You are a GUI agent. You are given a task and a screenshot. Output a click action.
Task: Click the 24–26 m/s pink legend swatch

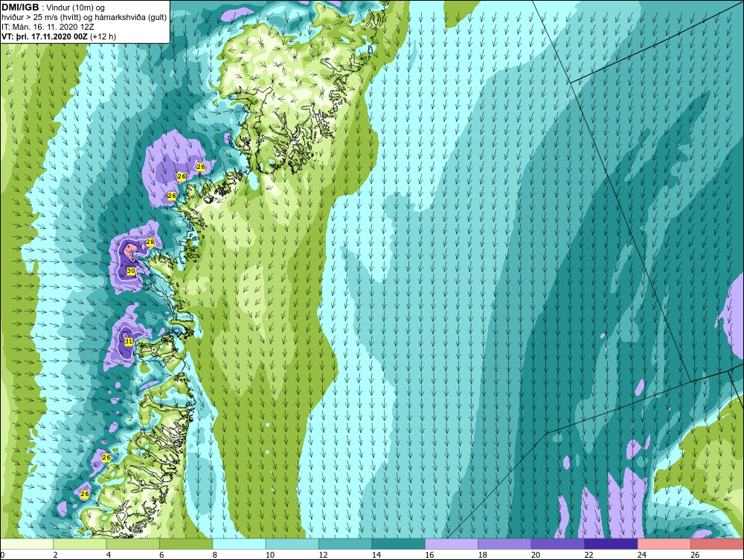click(664, 544)
